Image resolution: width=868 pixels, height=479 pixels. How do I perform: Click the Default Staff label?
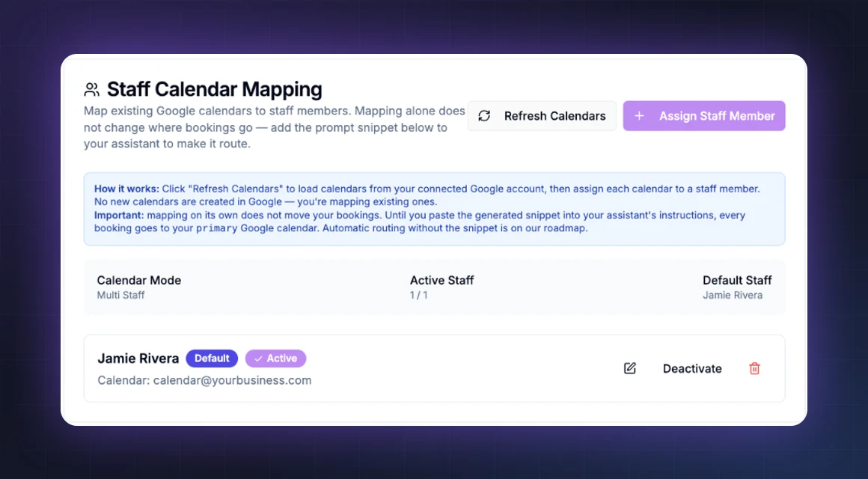[737, 280]
